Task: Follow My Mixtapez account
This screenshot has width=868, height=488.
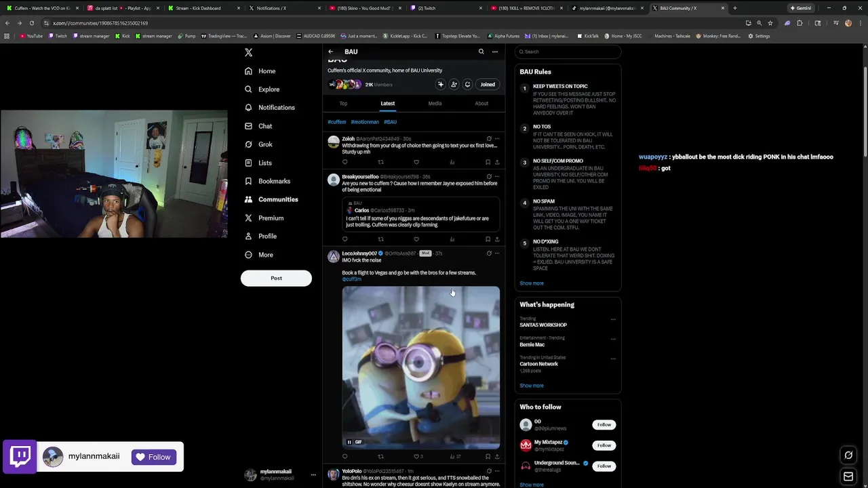Action: click(x=604, y=445)
